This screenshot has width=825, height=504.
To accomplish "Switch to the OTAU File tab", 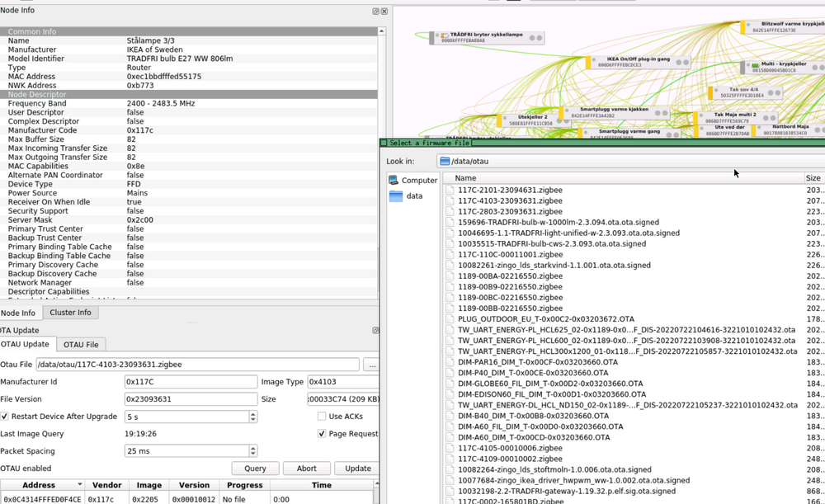I will [x=81, y=345].
